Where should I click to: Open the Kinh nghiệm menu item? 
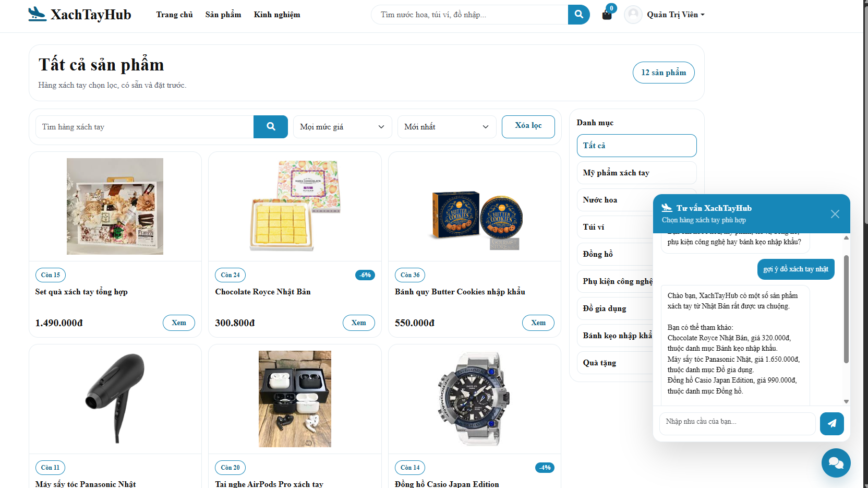[277, 15]
